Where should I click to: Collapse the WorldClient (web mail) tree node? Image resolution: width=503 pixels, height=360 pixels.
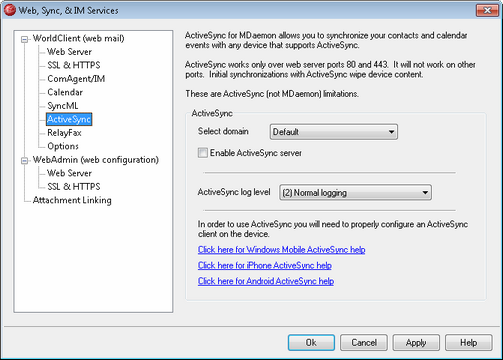24,39
